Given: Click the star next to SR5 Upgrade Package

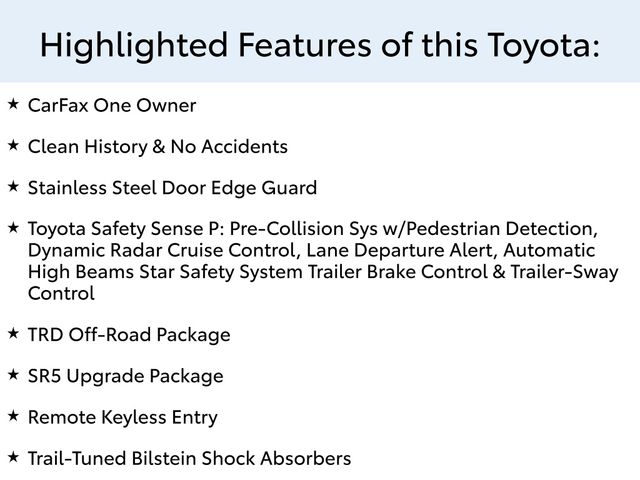Looking at the screenshot, I should click(x=12, y=375).
